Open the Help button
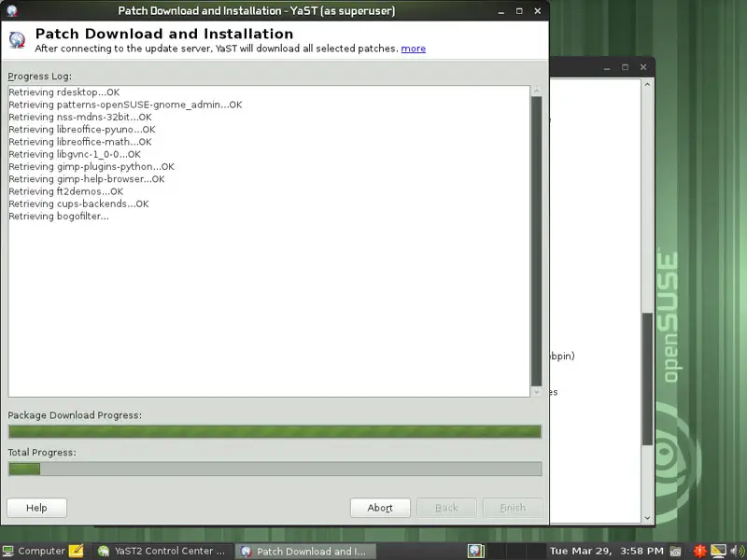Viewport: 747px width, 560px height. tap(36, 508)
